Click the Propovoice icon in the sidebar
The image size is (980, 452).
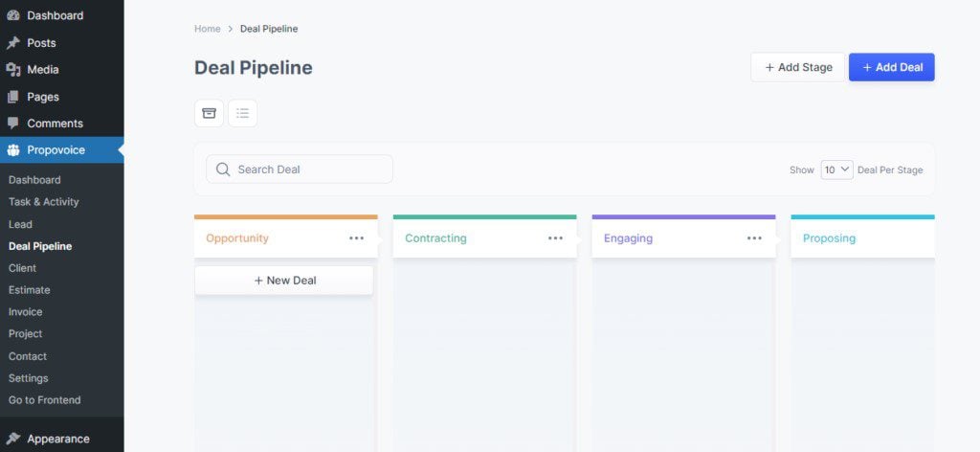[x=13, y=150]
